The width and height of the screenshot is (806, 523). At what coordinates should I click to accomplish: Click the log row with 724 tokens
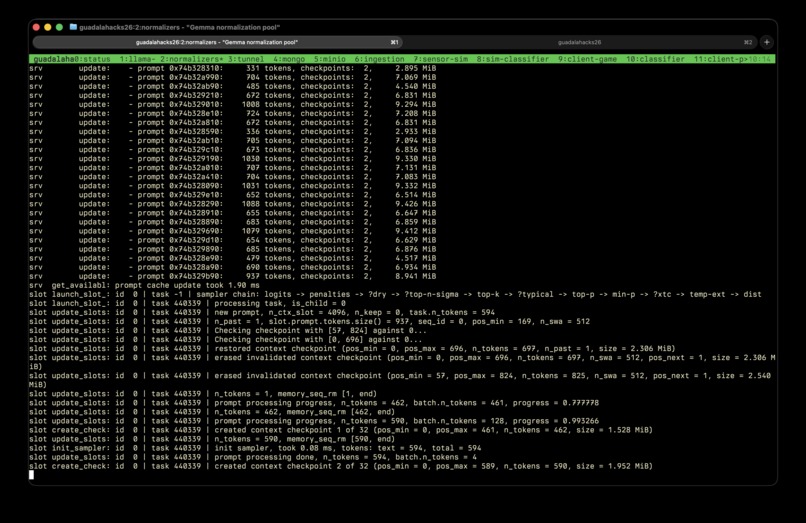(232, 113)
